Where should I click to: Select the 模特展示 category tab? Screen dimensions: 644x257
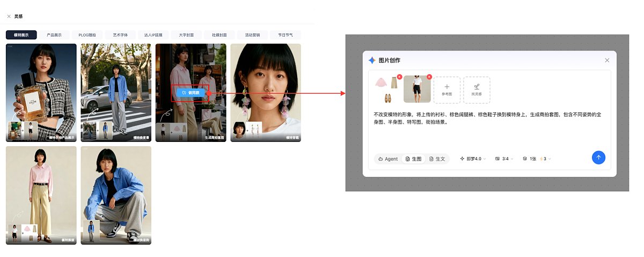21,35
